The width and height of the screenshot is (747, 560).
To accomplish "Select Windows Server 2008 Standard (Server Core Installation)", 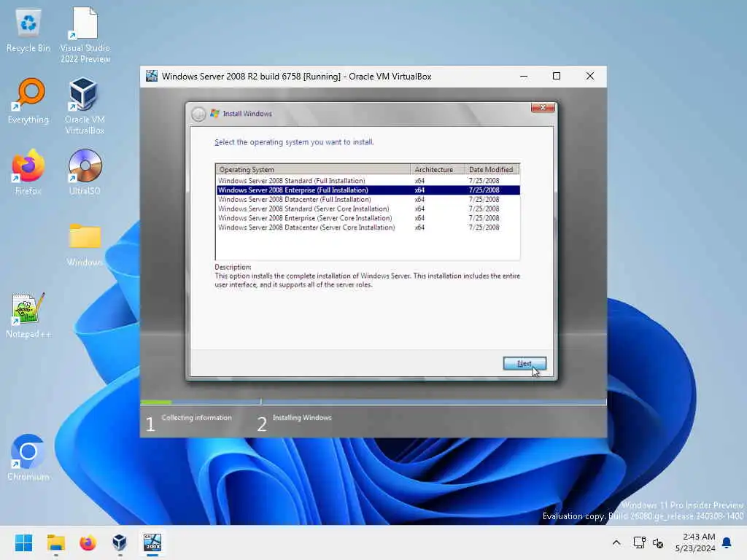I will tap(368, 209).
